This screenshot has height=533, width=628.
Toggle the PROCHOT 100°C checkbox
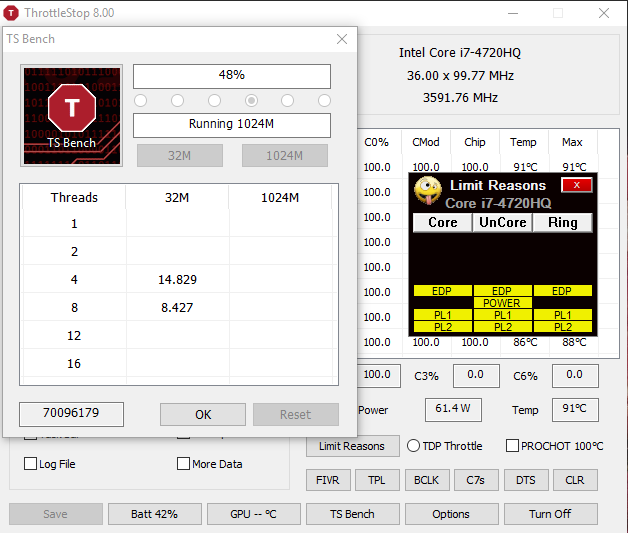(x=512, y=446)
